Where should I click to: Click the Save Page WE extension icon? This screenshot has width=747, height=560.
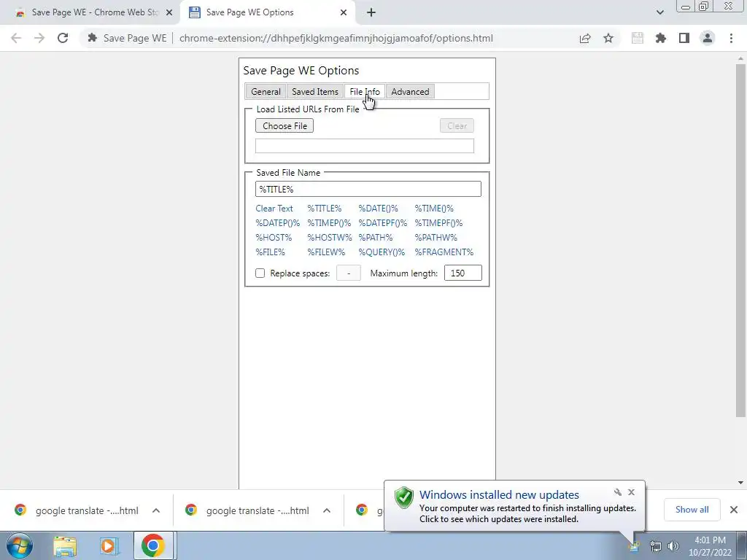point(638,38)
